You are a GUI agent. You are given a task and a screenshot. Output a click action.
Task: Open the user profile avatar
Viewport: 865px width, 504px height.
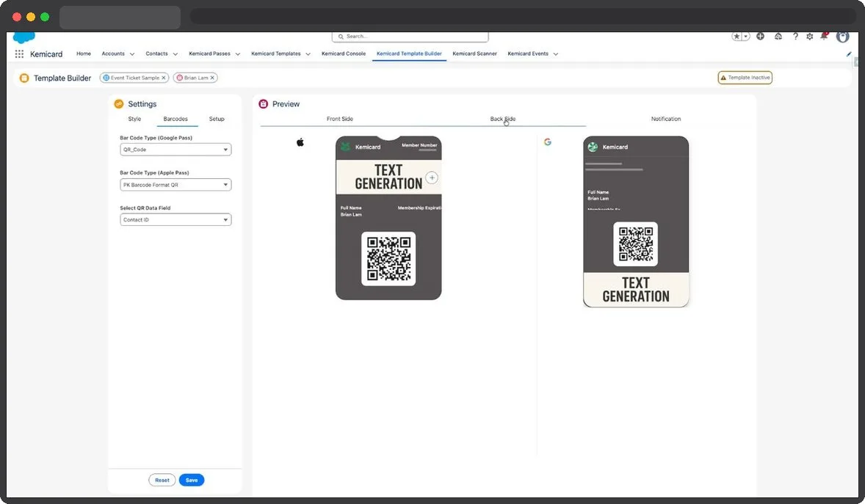[x=842, y=37]
